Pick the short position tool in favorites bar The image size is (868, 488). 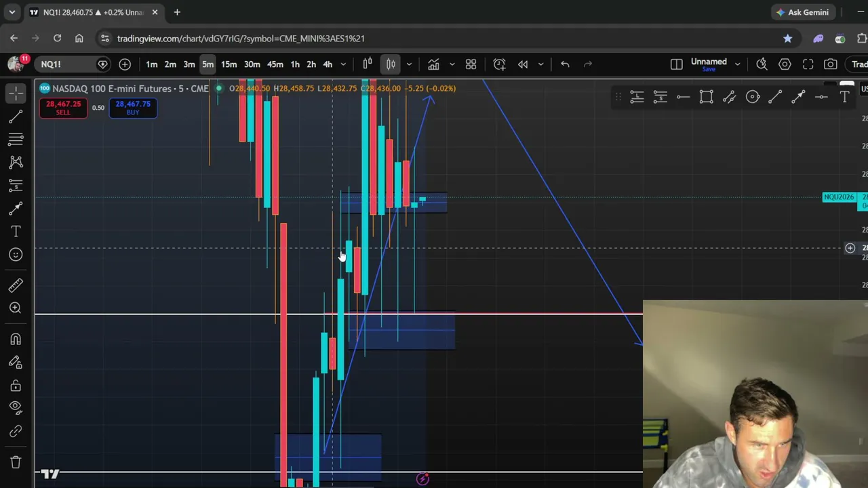[660, 97]
